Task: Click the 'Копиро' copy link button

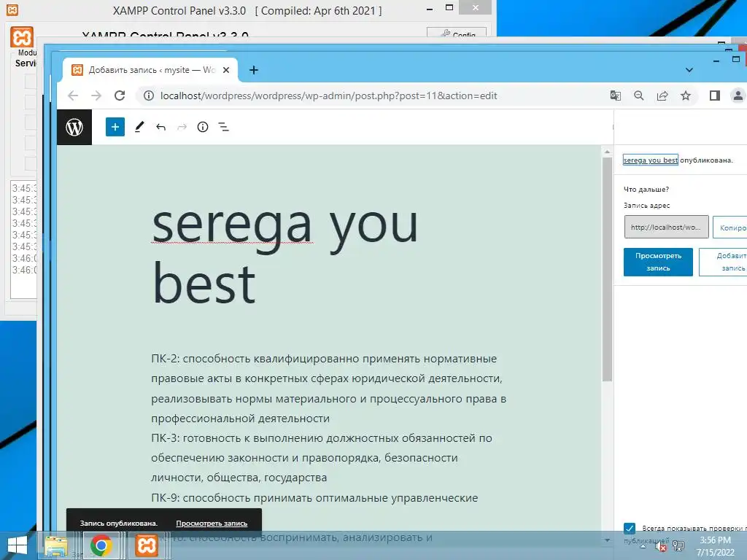Action: 729,227
